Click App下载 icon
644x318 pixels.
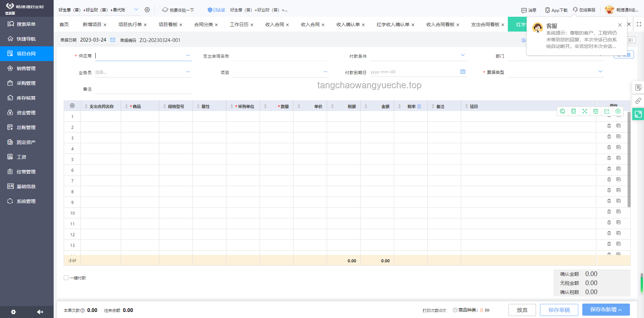pos(556,10)
